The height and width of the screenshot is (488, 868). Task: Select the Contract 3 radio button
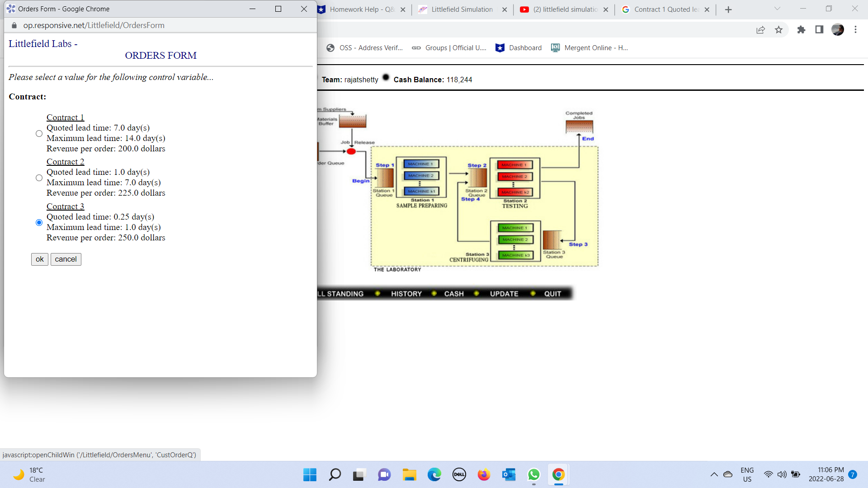(39, 222)
